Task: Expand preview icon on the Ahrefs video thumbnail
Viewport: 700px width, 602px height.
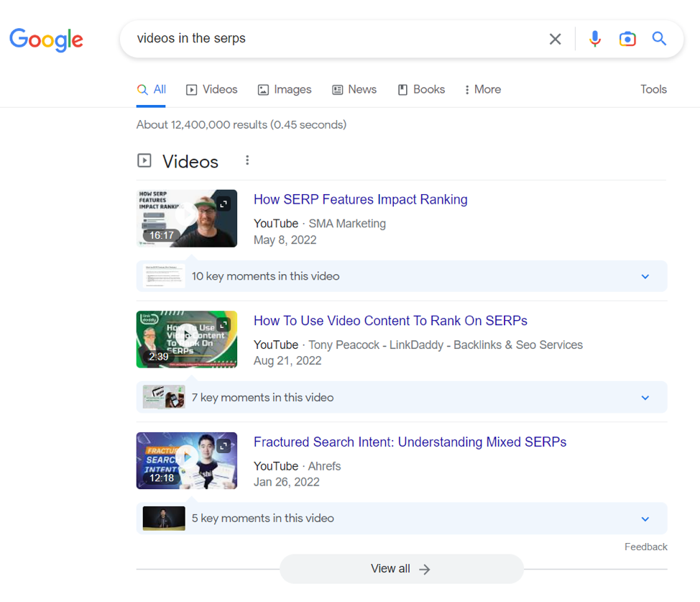Action: pos(224,446)
